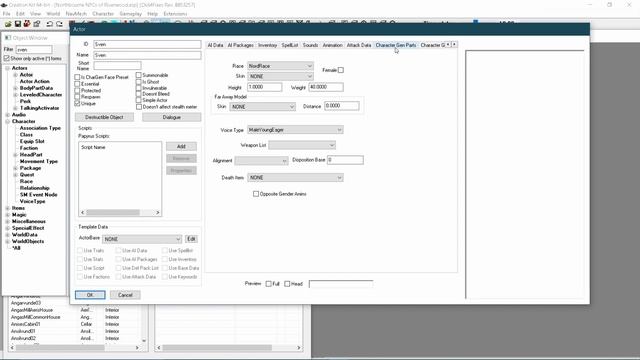The image size is (640, 360).
Task: Click the Short Name input field
Action: click(117, 65)
